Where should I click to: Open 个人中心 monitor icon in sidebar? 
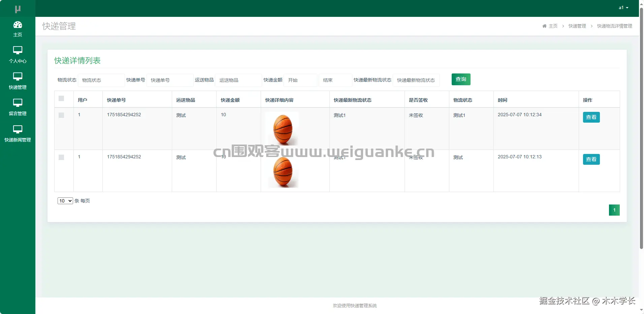(18, 51)
